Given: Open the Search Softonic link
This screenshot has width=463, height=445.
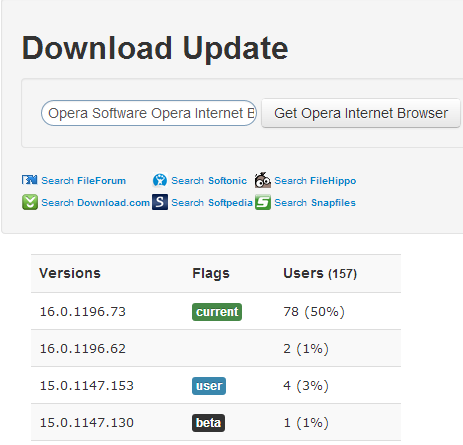Looking at the screenshot, I should tap(209, 181).
